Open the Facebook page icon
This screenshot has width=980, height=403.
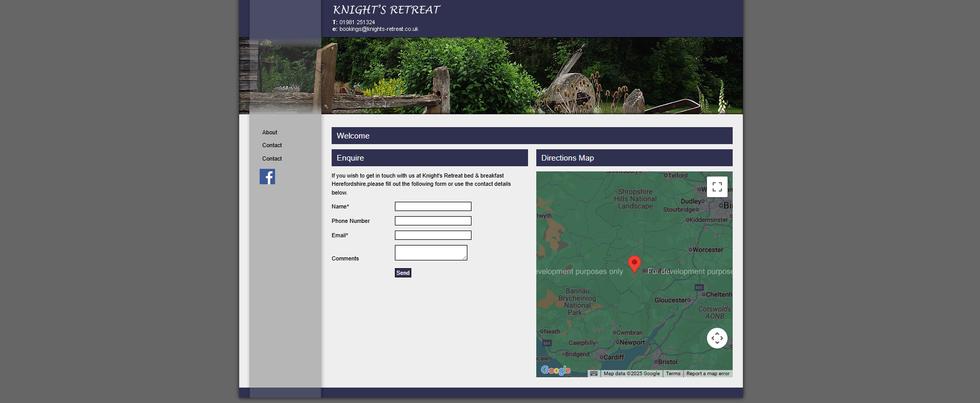tap(267, 177)
